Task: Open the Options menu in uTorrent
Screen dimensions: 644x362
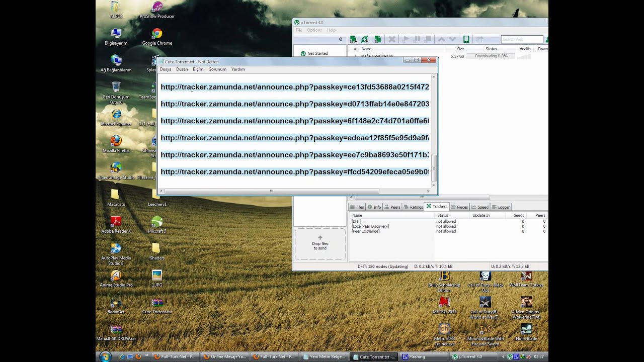Action: pos(314,30)
